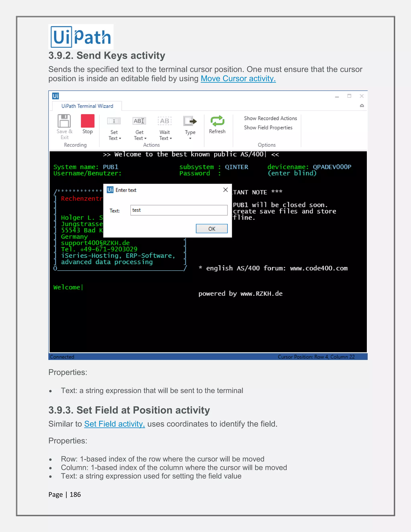Click the Save & Exit floppy disk icon
The image size is (411, 532).
(x=64, y=121)
